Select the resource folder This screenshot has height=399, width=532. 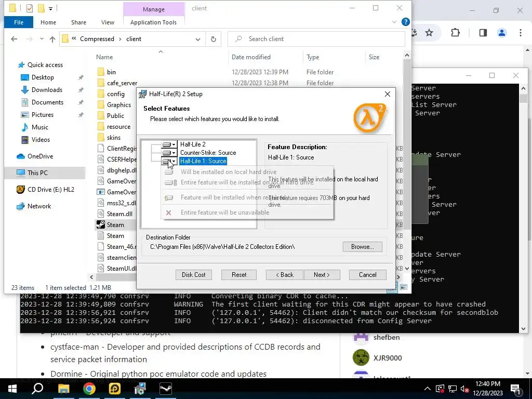tap(118, 127)
